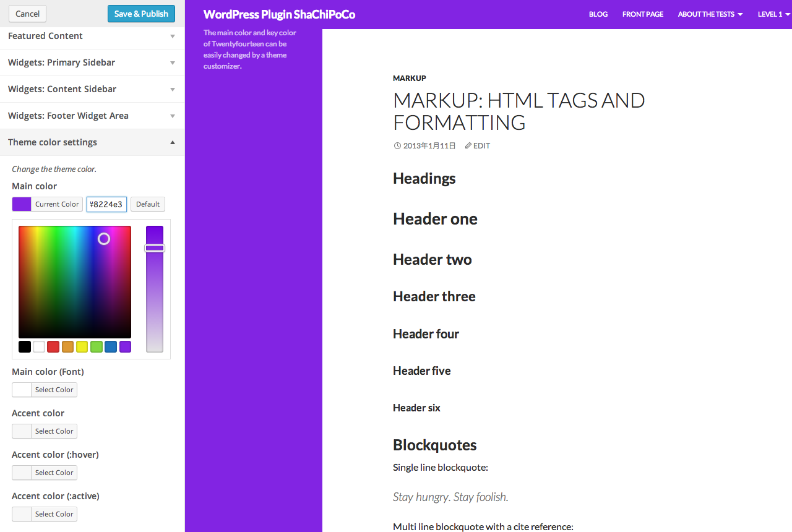Pick the yellow palette swatch
Image resolution: width=792 pixels, height=532 pixels.
82,346
